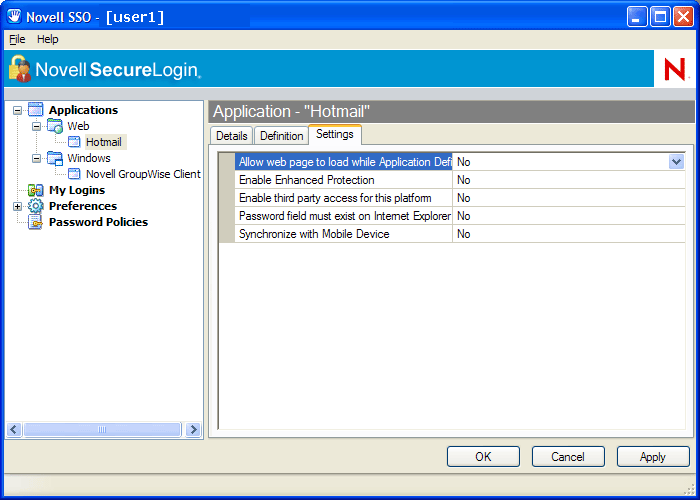Click the Novell red N logo
700x500 pixels.
tap(674, 69)
